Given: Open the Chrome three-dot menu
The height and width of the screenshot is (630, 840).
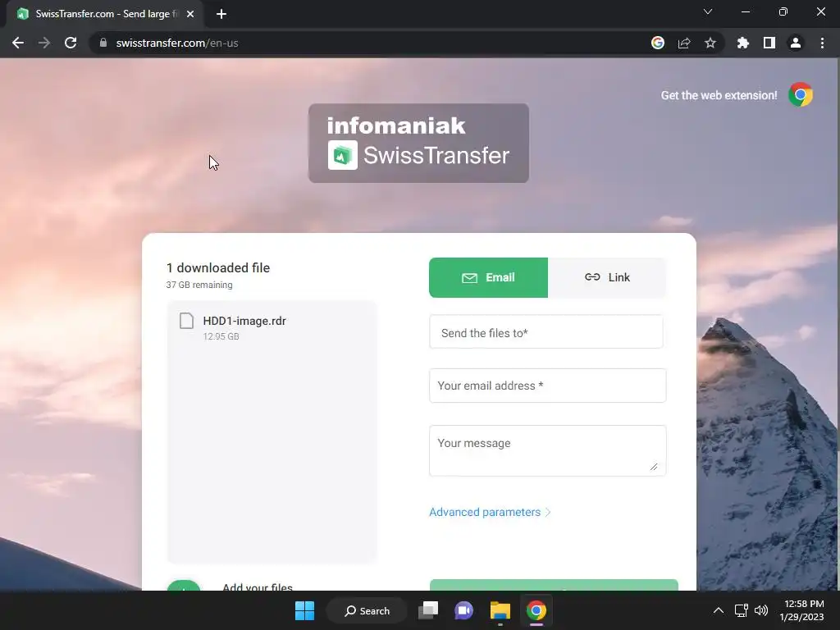Looking at the screenshot, I should pos(822,43).
